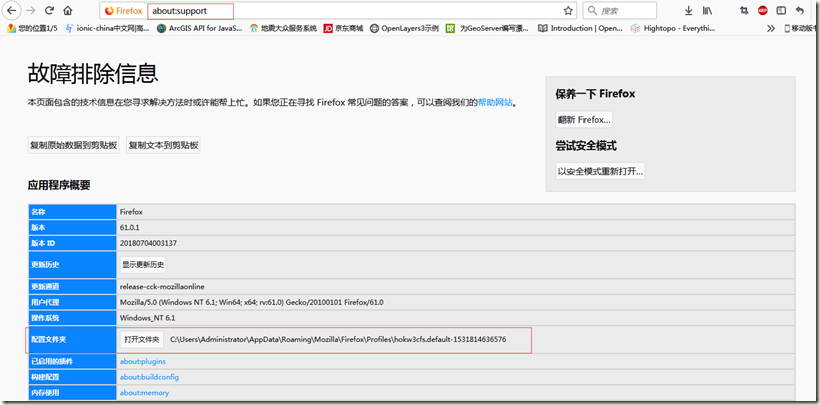Click the 显示更新历史 button
The width and height of the screenshot is (820, 405).
[x=143, y=264]
